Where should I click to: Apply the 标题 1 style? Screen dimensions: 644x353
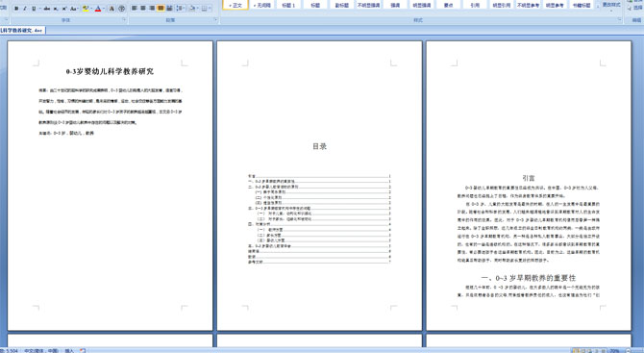288,5
